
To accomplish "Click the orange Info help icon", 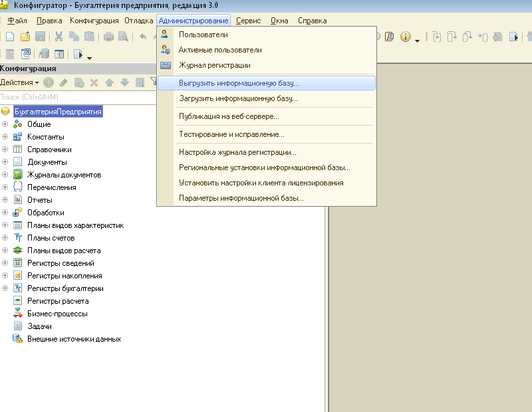I will pyautogui.click(x=406, y=37).
